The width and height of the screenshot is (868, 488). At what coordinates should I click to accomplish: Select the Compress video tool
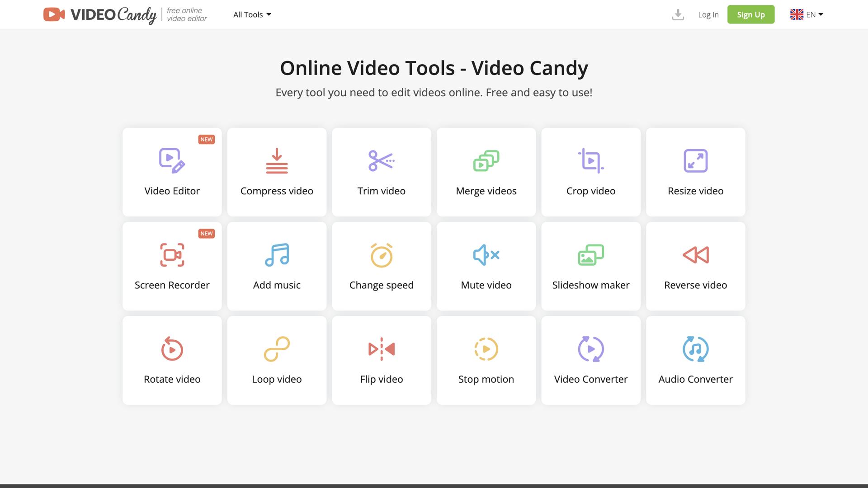(277, 172)
